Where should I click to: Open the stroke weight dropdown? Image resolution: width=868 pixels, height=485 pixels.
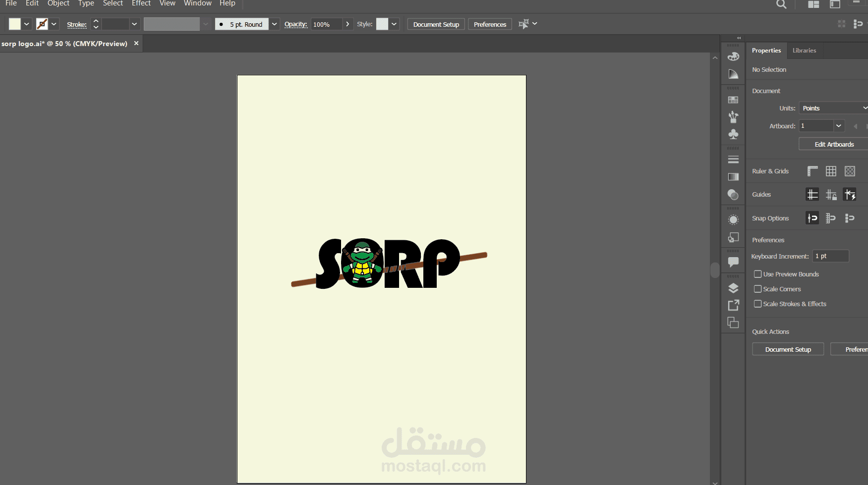[x=134, y=24]
